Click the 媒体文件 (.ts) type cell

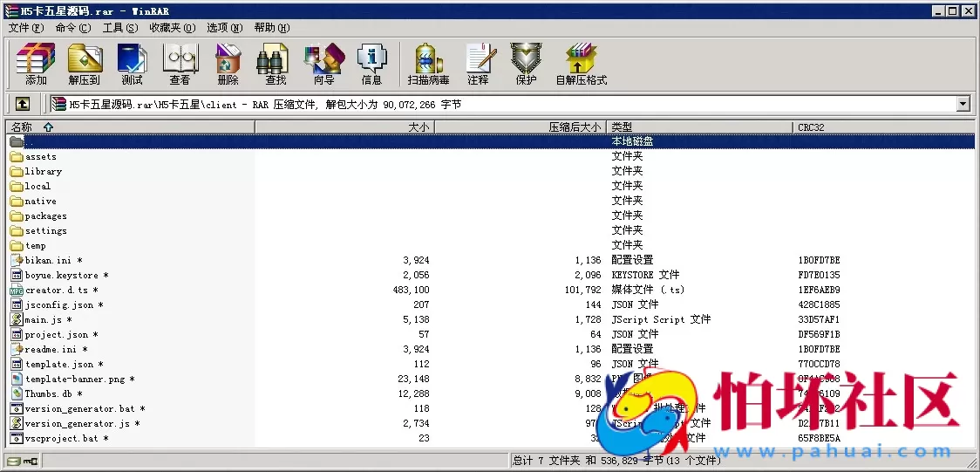pos(648,290)
